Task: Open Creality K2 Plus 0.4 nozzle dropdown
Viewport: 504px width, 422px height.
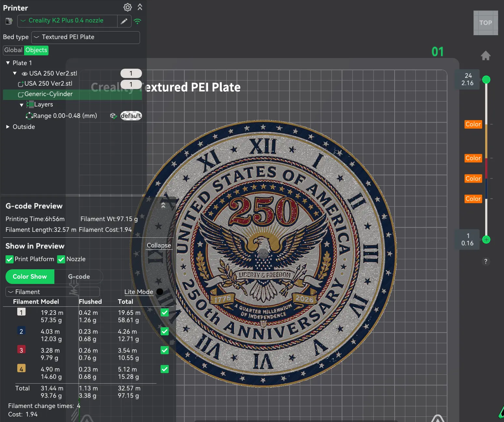Action: [67, 21]
